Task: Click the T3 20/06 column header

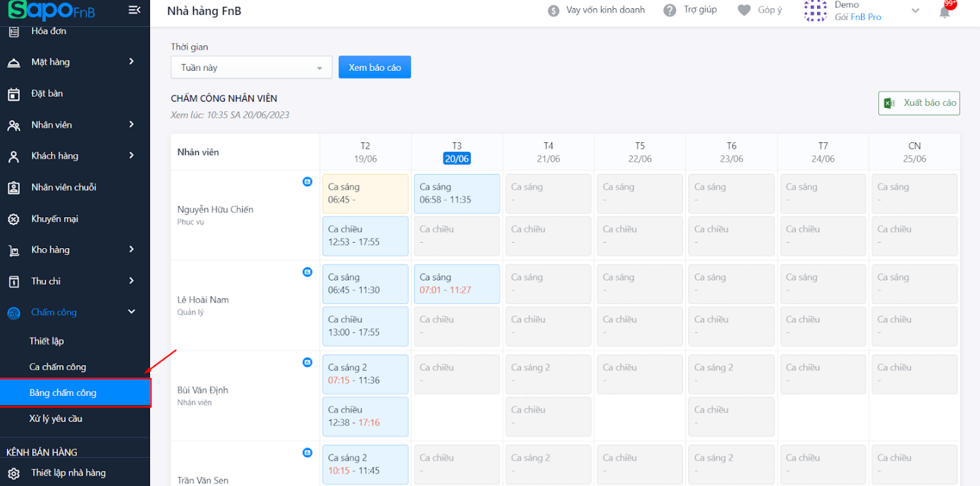Action: click(457, 152)
